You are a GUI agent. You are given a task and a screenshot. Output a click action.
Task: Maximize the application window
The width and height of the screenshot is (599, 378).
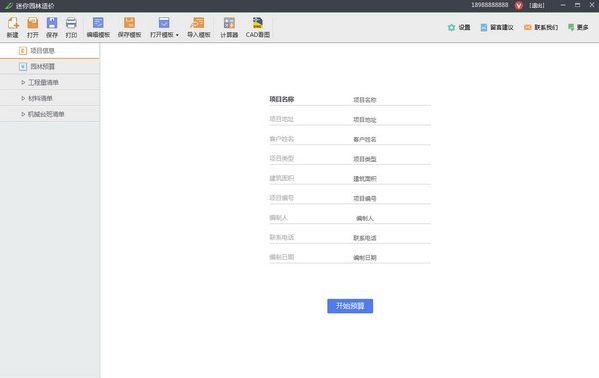[577, 5]
